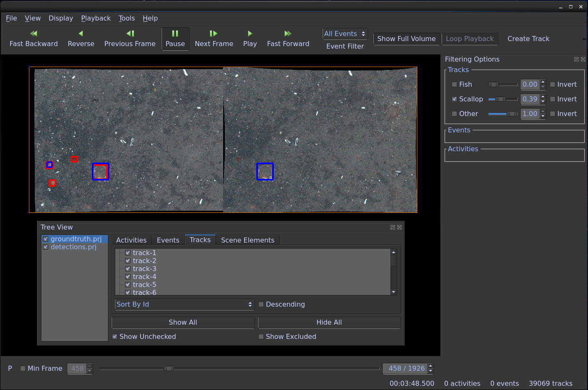This screenshot has height=390, width=588.
Task: Open the Tools menu
Action: click(127, 18)
